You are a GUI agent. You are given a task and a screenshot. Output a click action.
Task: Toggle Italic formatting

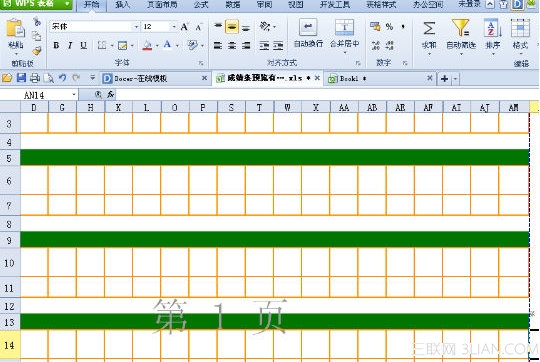click(70, 45)
